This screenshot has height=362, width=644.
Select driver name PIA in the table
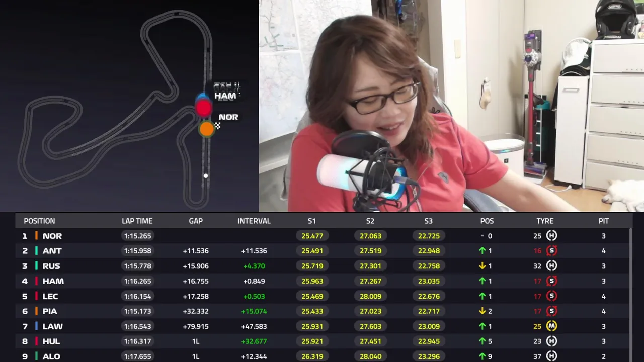(x=50, y=311)
